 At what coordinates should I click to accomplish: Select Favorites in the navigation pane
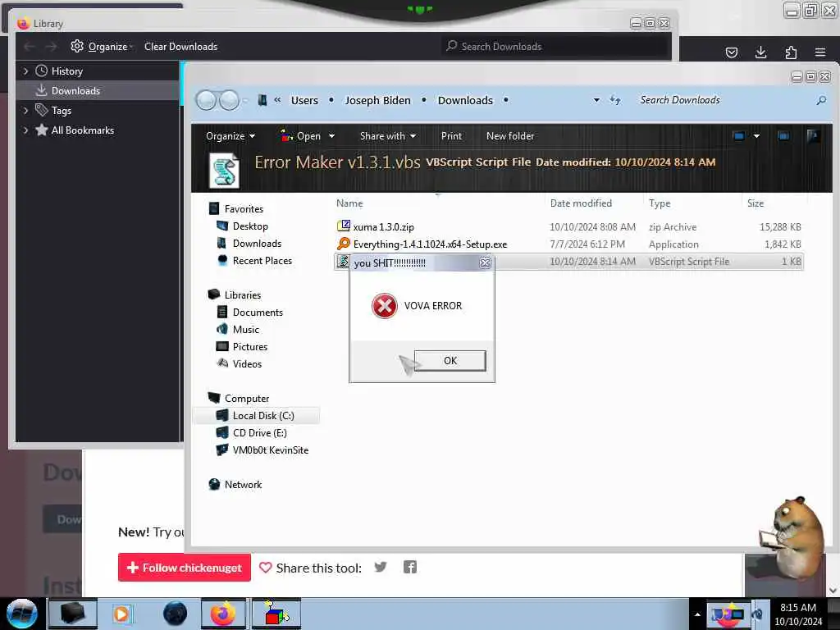(x=244, y=209)
